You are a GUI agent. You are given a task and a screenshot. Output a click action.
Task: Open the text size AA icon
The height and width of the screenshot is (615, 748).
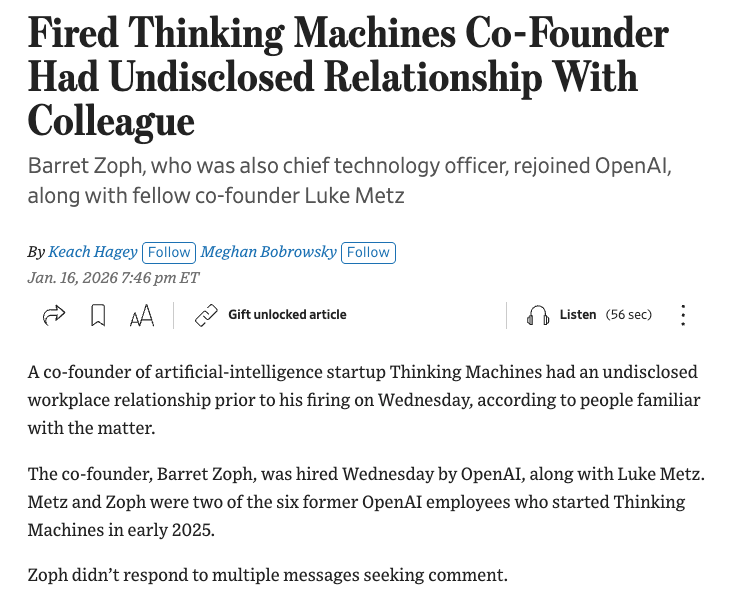click(x=142, y=315)
